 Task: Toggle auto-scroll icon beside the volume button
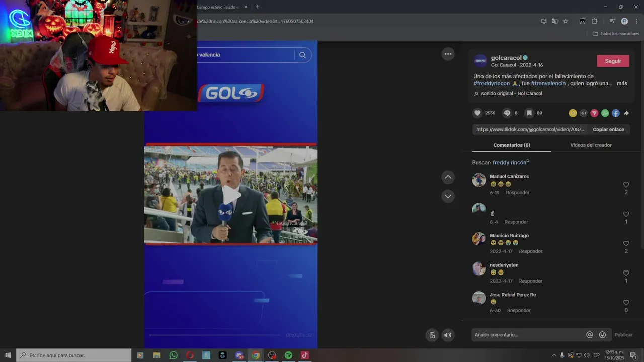(432, 335)
